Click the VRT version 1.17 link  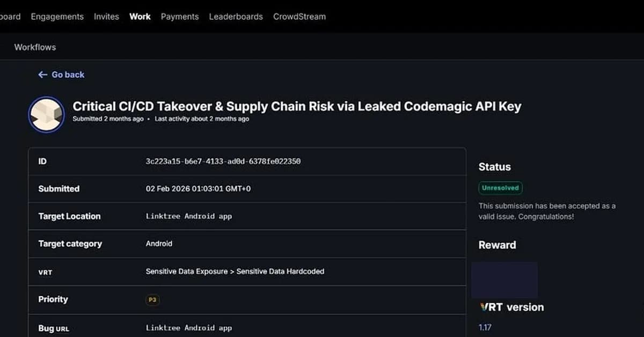point(485,327)
